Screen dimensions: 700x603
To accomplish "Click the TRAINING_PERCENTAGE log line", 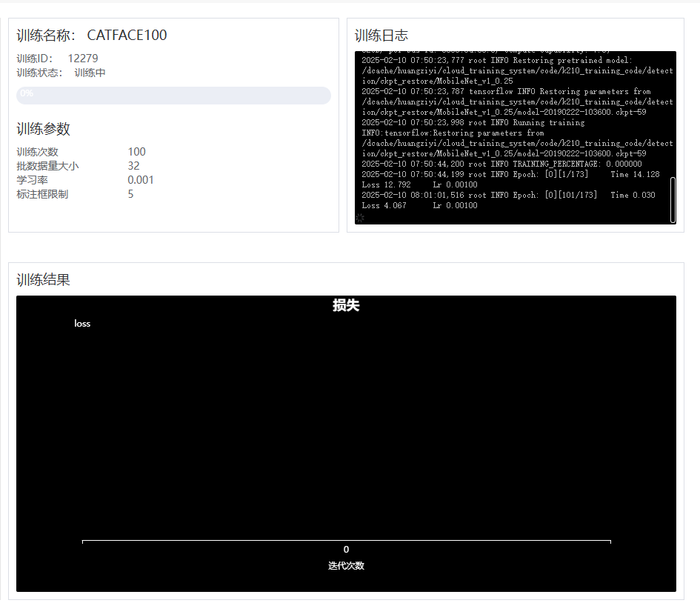I will (x=501, y=164).
